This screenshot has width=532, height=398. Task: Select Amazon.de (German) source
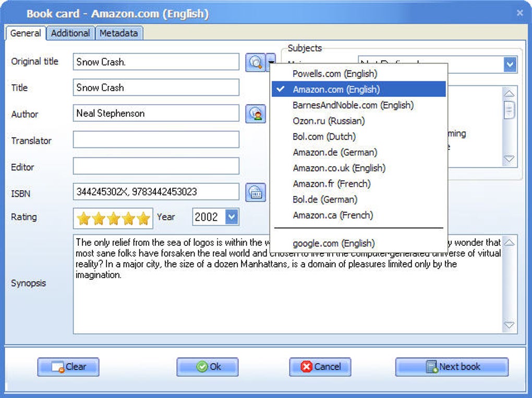click(x=359, y=152)
